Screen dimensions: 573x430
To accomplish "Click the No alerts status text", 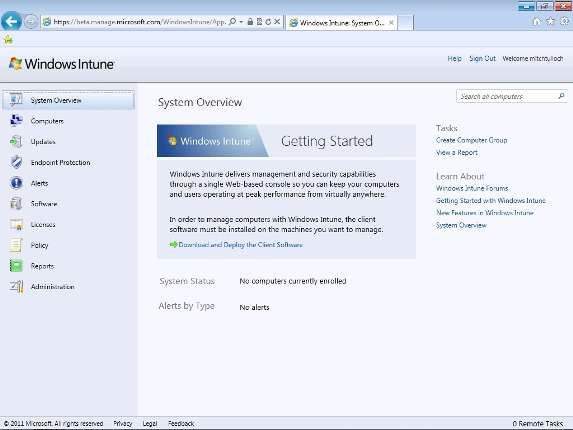I will (254, 308).
